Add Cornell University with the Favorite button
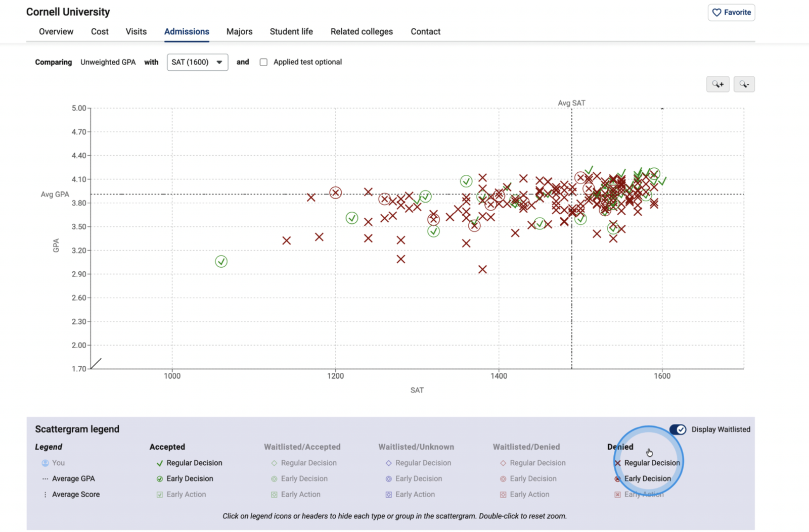 (731, 12)
